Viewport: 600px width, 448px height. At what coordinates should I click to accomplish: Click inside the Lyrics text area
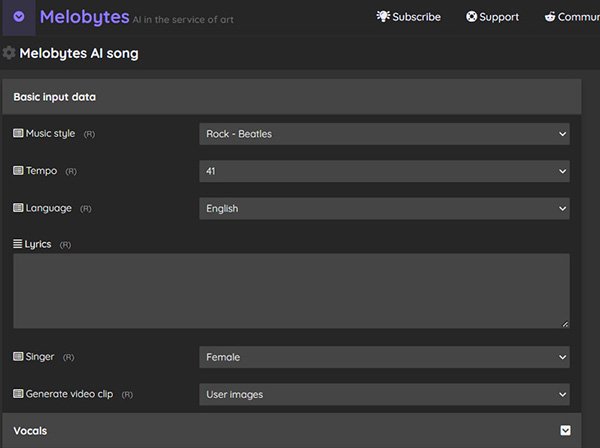291,291
